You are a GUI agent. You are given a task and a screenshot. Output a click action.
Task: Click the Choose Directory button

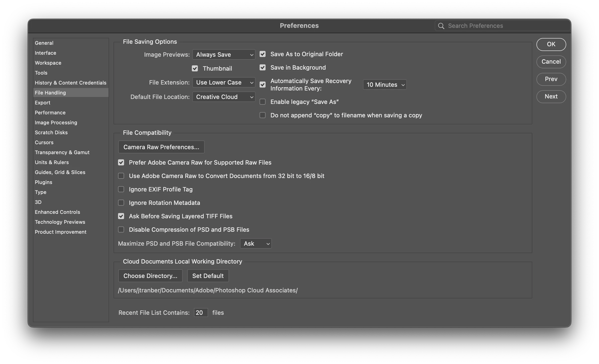coord(150,276)
